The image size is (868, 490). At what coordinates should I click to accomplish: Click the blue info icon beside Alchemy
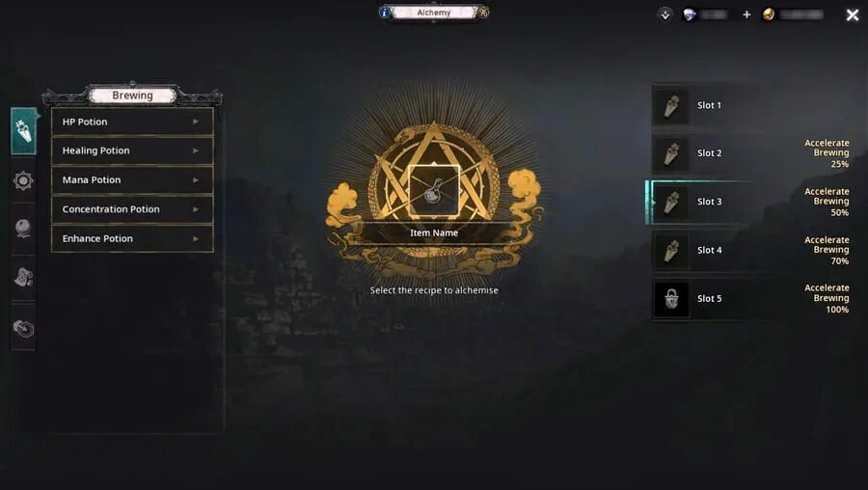384,13
